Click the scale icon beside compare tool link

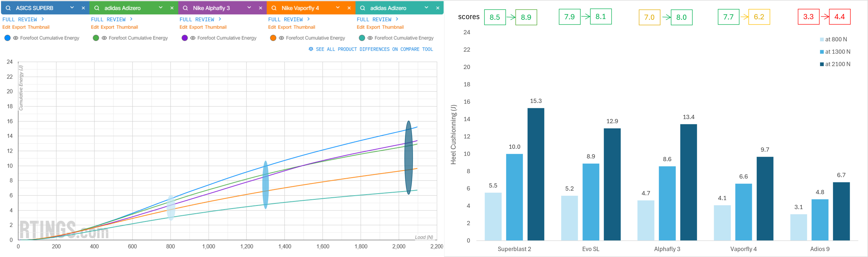coord(311,49)
